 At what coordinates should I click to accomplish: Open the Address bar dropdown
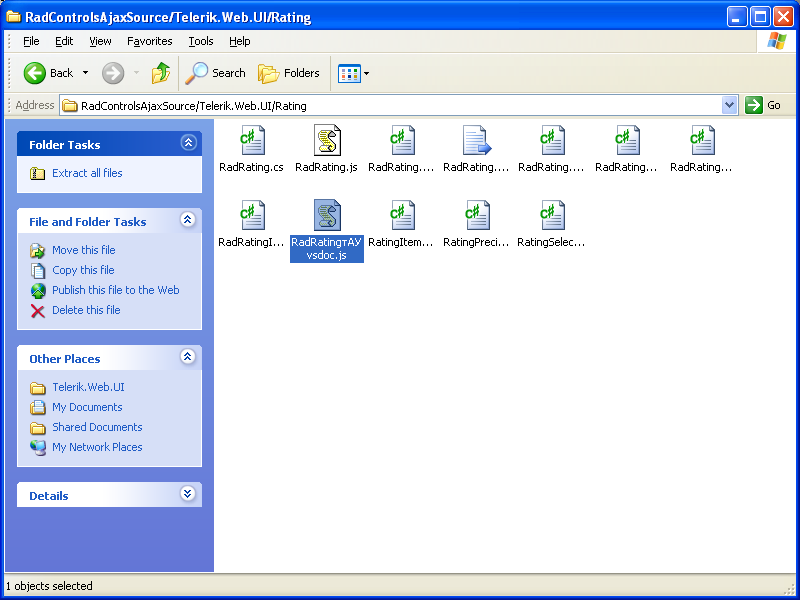point(730,105)
